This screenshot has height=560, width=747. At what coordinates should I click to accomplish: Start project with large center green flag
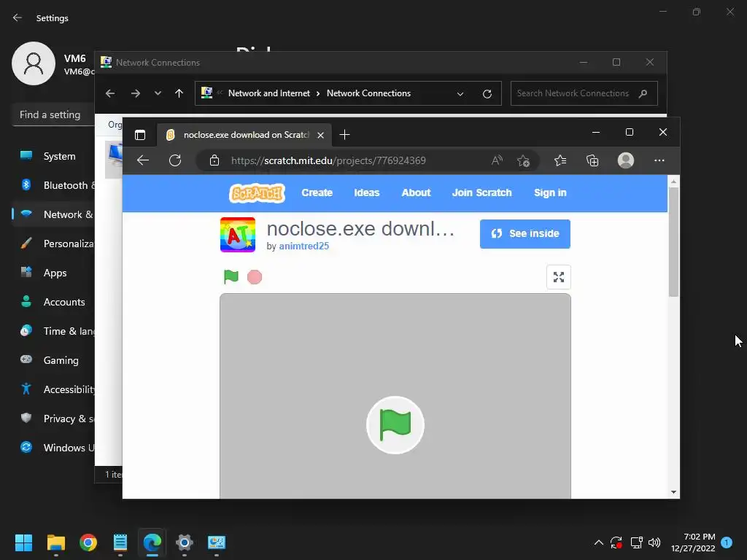tap(395, 425)
